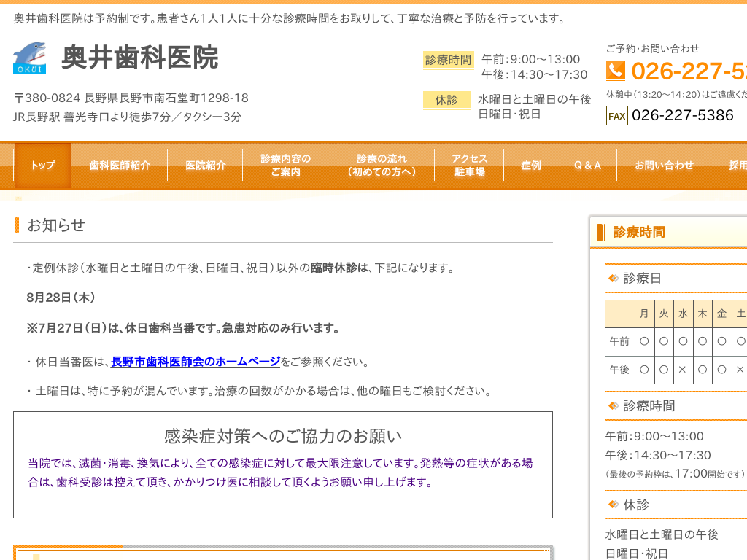Viewport: 747px width, 560px height.
Task: Go to the 医院紹介 page
Action: tap(205, 166)
